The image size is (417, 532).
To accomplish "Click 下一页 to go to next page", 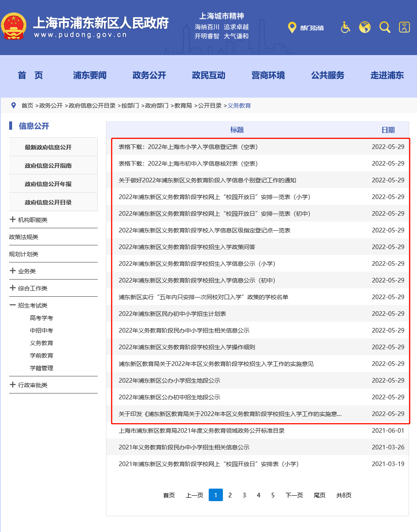I will 294,495.
